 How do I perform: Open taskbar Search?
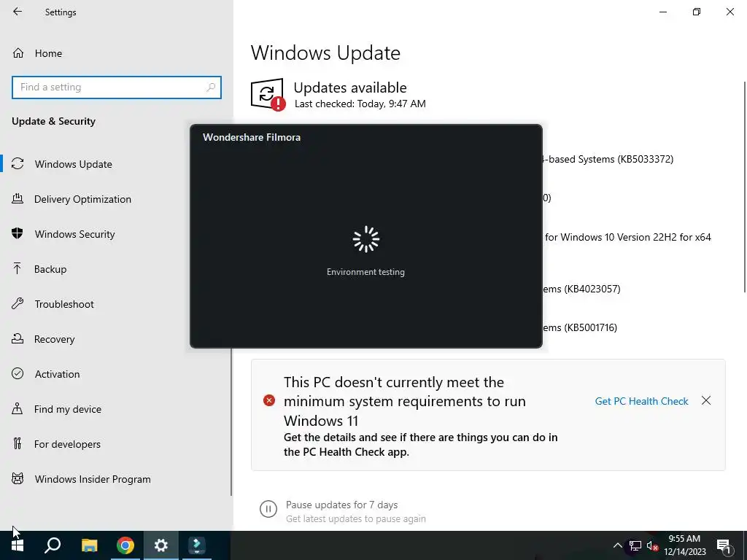pyautogui.click(x=53, y=545)
